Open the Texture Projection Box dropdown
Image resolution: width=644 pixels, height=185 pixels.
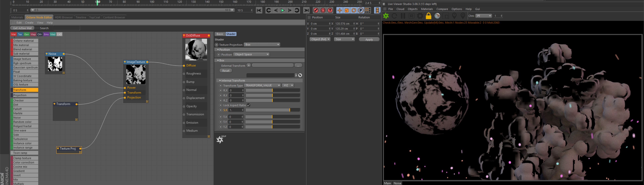[262, 44]
